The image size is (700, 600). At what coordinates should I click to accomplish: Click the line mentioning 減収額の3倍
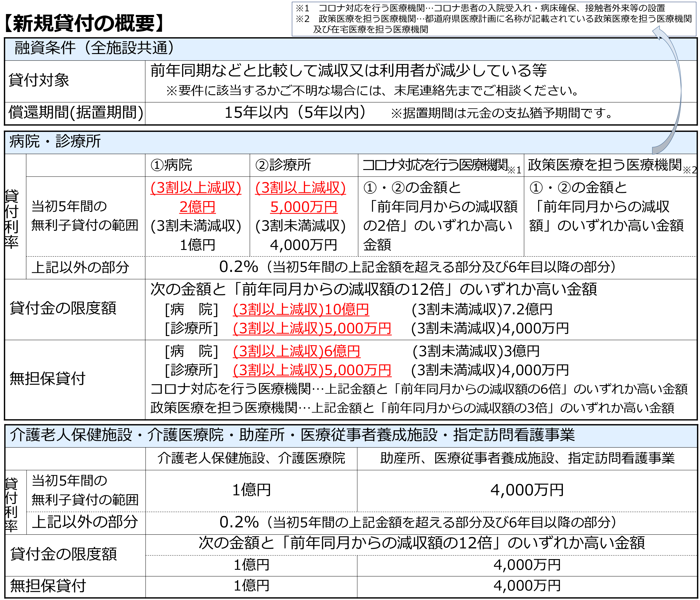tap(412, 408)
